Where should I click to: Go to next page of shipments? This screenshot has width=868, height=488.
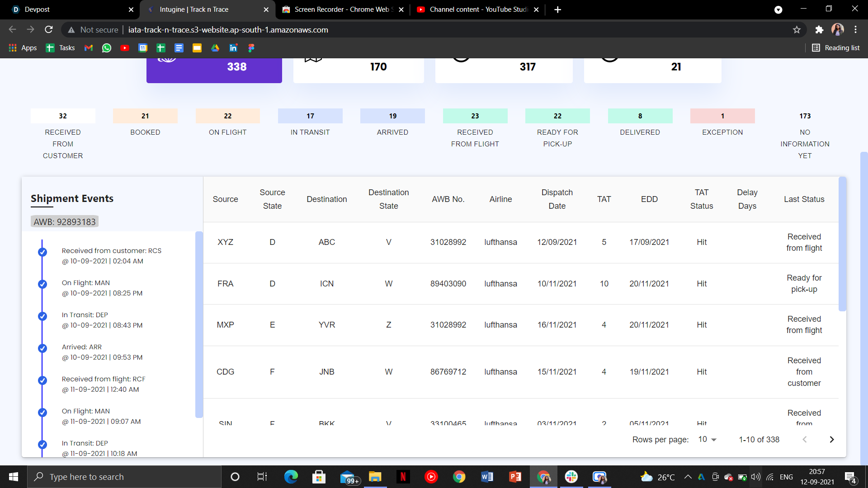pyautogui.click(x=831, y=440)
